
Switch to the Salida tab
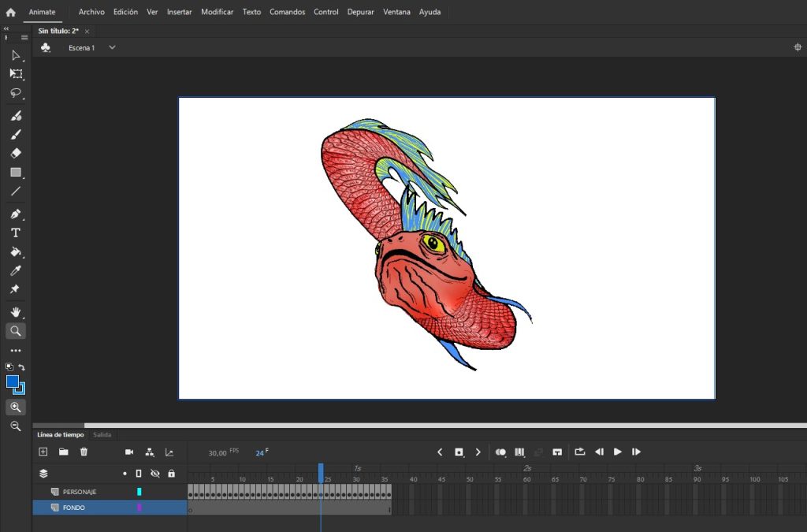[102, 434]
